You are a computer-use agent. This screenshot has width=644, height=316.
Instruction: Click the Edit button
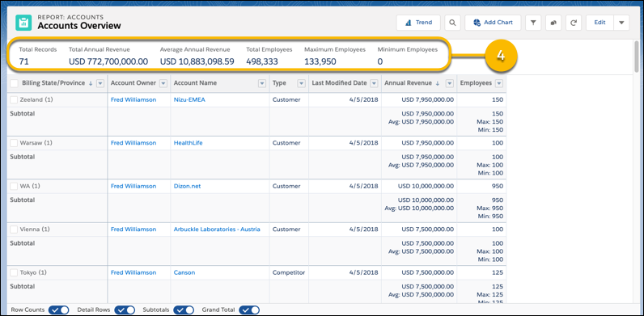(600, 23)
